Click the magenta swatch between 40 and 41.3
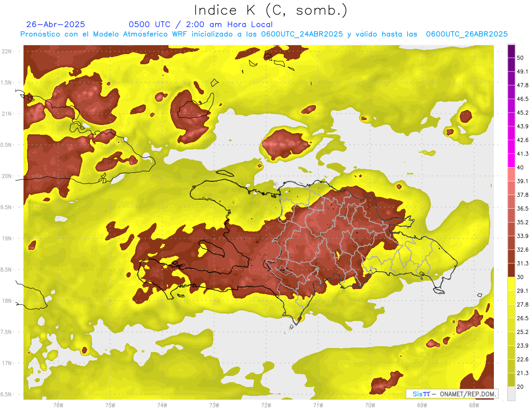Screen dimensions: 532x411 tap(511, 160)
